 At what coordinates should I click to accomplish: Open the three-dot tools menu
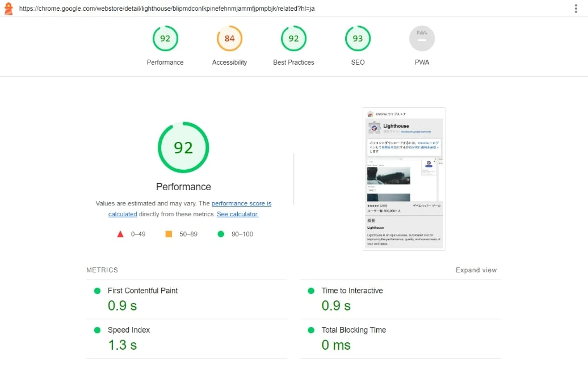pyautogui.click(x=576, y=9)
